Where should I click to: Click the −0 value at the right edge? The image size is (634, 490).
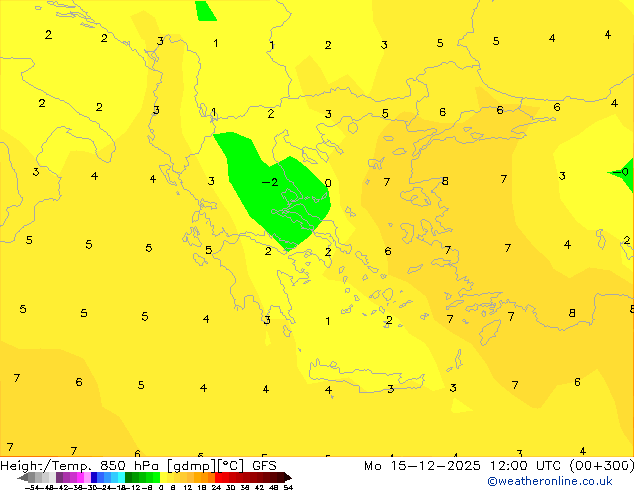[x=621, y=173]
